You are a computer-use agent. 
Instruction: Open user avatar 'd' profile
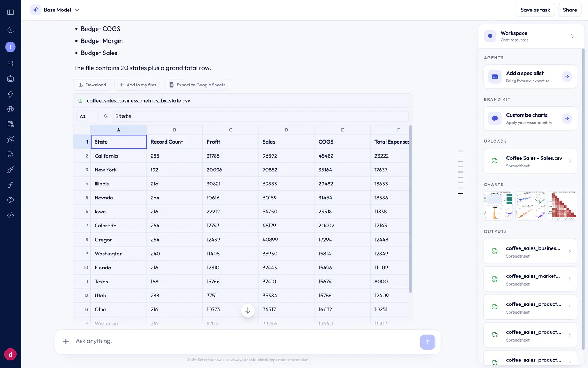pos(10,354)
